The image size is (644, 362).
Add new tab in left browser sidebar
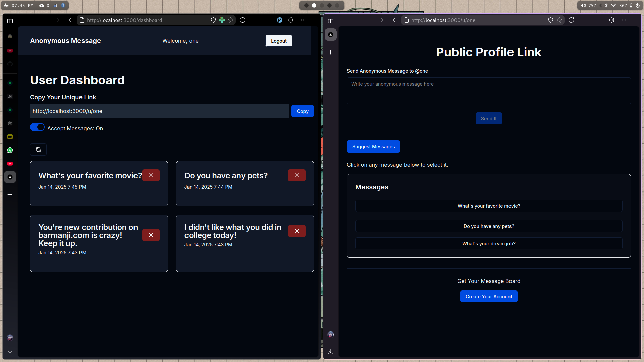pos(10,194)
